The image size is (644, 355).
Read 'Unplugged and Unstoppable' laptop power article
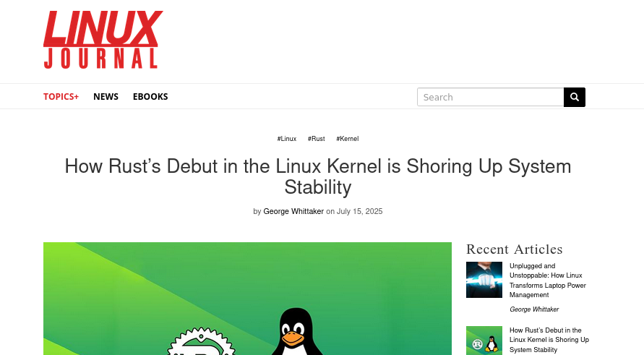[548, 281]
